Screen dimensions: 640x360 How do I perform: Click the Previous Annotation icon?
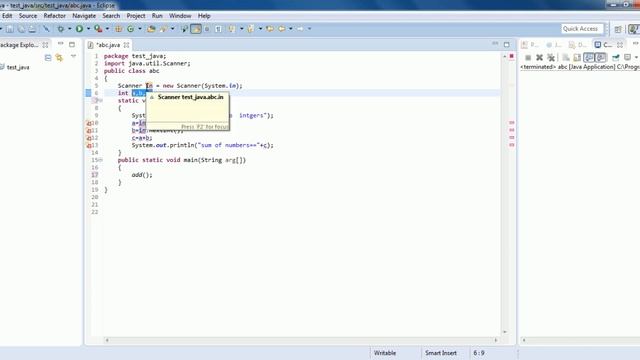click(251, 29)
